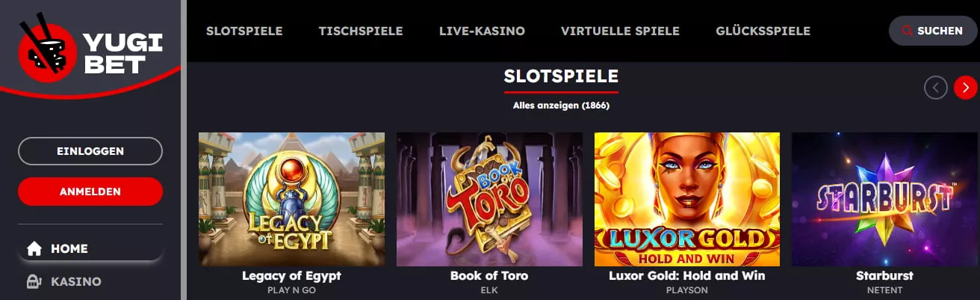Click the Slotspiele section heading
The height and width of the screenshot is (300, 980).
561,76
